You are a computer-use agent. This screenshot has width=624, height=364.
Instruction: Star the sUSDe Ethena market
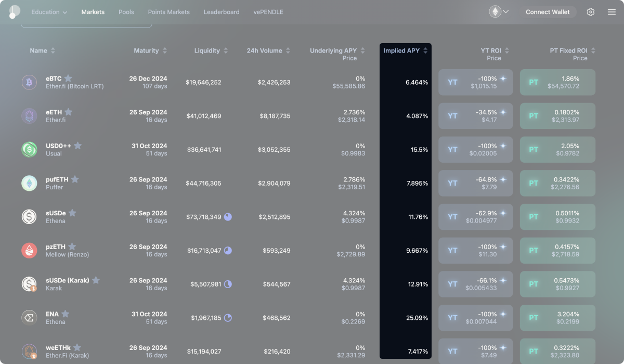point(72,213)
